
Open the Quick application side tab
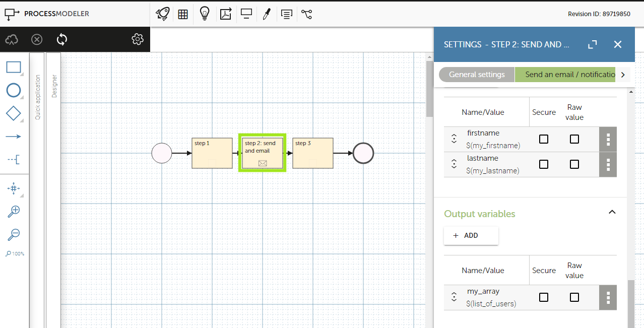click(37, 97)
